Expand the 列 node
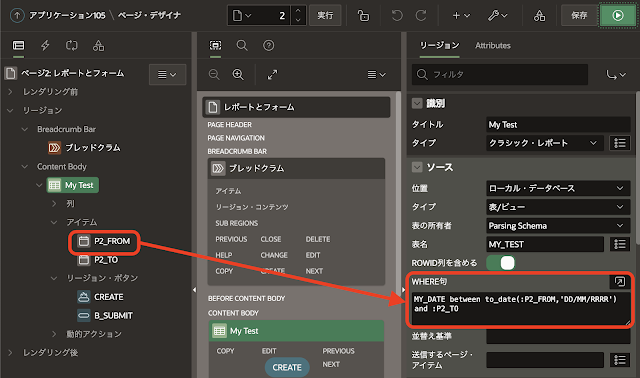 [x=54, y=204]
